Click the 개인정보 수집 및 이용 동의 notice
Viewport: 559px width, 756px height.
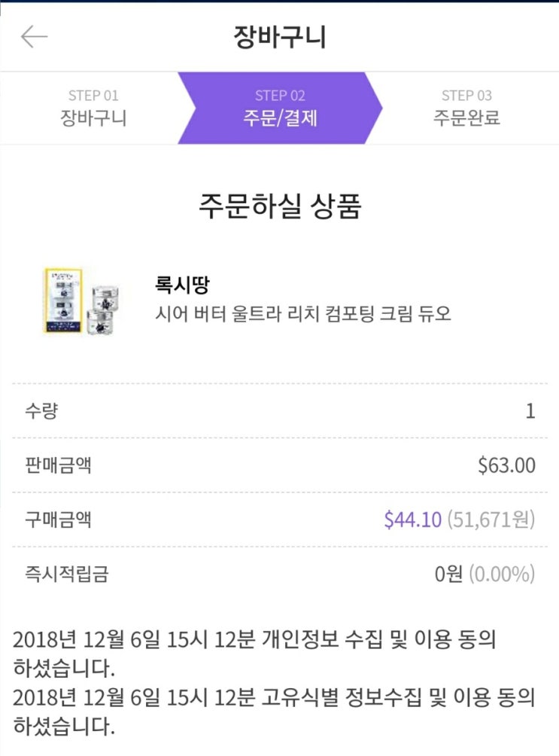[255, 654]
